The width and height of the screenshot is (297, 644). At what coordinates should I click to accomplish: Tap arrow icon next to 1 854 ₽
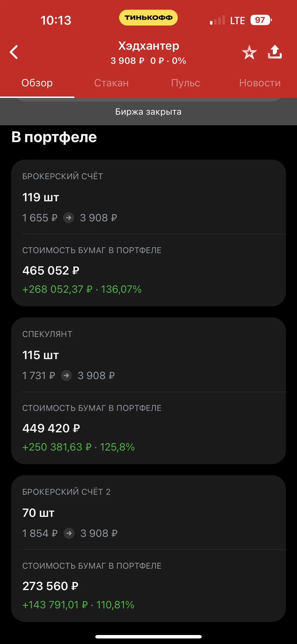(x=69, y=533)
